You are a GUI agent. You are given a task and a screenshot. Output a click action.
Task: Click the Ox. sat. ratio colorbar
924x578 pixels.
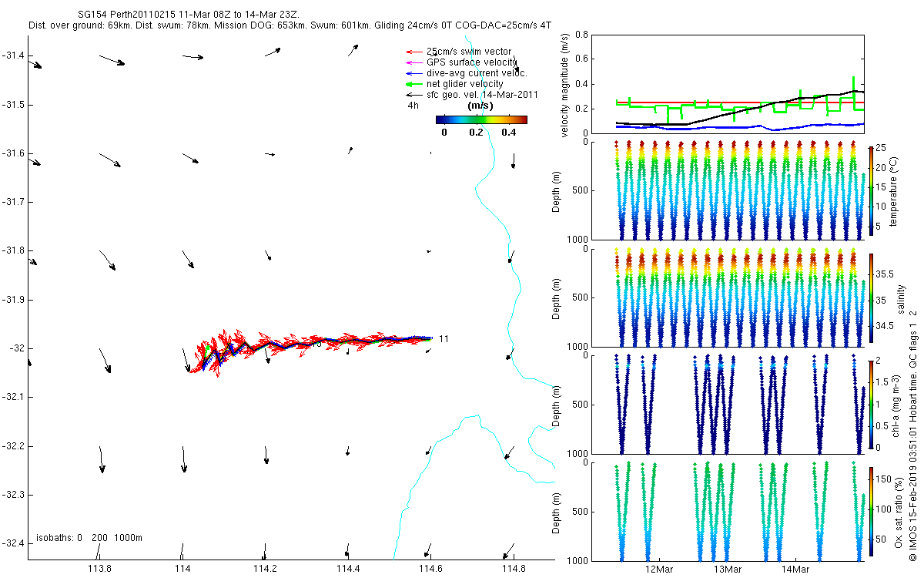(871, 510)
